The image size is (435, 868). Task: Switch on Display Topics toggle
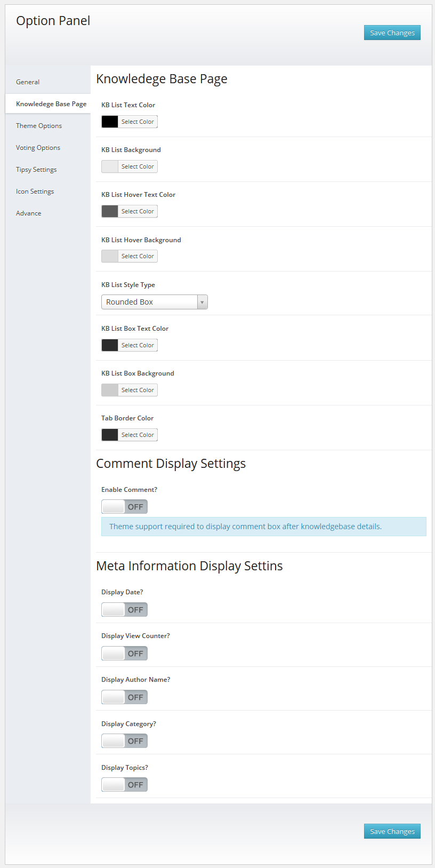(x=124, y=785)
